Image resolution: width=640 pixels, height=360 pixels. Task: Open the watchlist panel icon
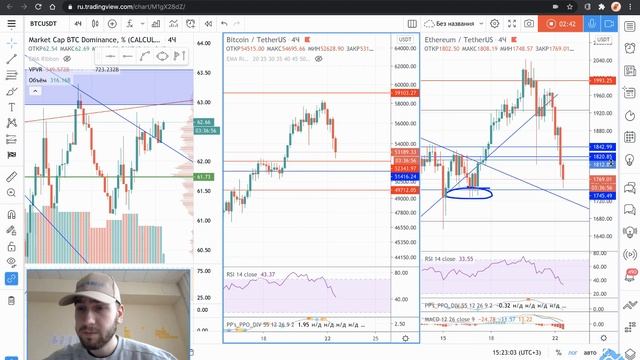(629, 27)
